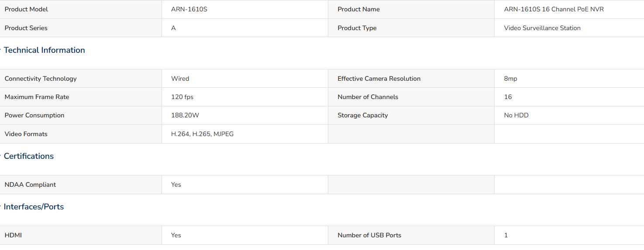The height and width of the screenshot is (250, 644).
Task: Click the ARN-1610S 16 Channel PoE NVR name
Action: (x=554, y=9)
